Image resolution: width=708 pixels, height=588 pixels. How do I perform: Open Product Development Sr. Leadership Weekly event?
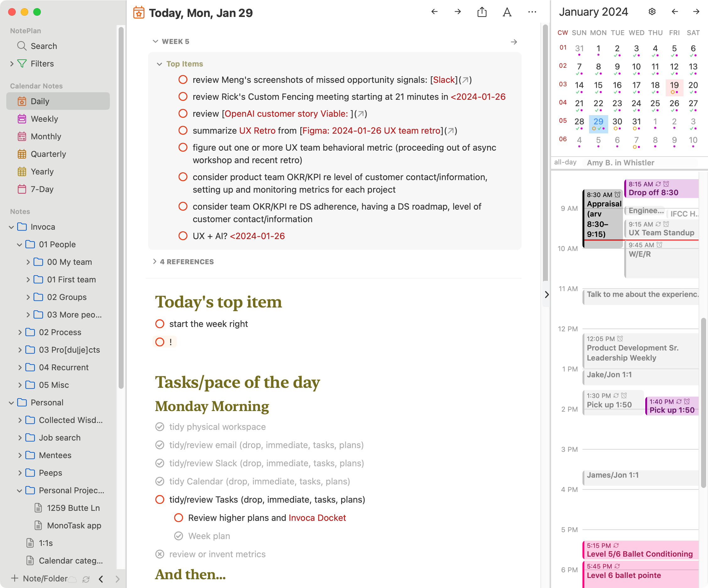coord(641,351)
